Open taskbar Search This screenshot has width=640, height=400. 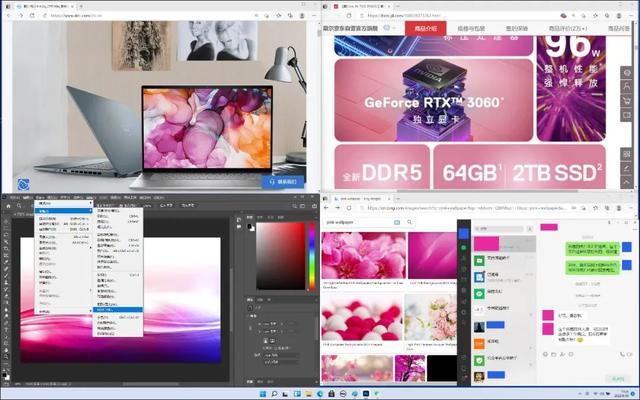[274, 394]
